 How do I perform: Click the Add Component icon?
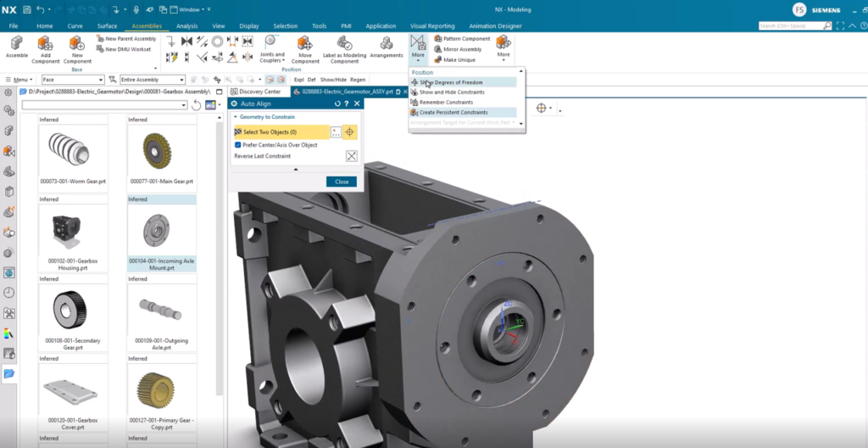coord(46,44)
